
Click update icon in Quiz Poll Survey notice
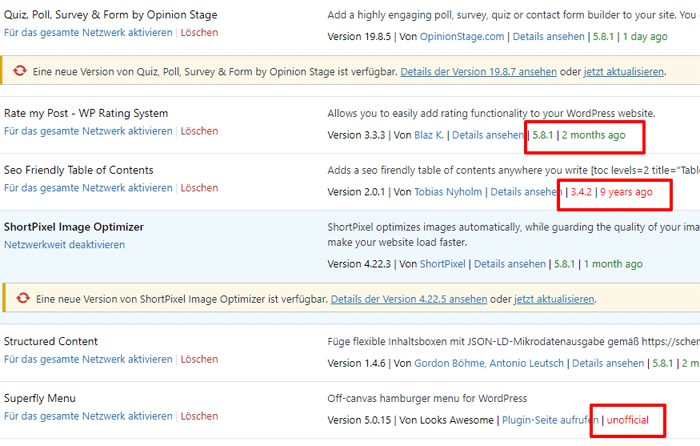click(20, 71)
